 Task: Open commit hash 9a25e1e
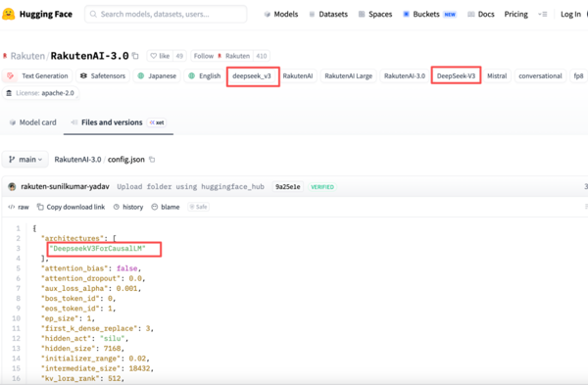287,187
